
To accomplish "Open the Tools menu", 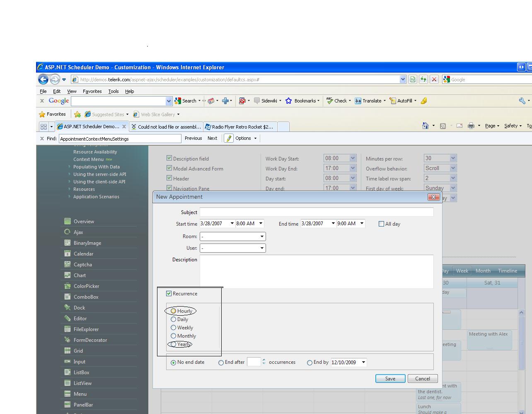I will coord(114,91).
